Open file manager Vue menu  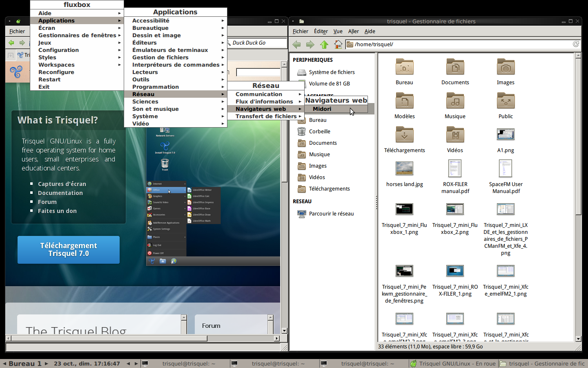point(338,31)
